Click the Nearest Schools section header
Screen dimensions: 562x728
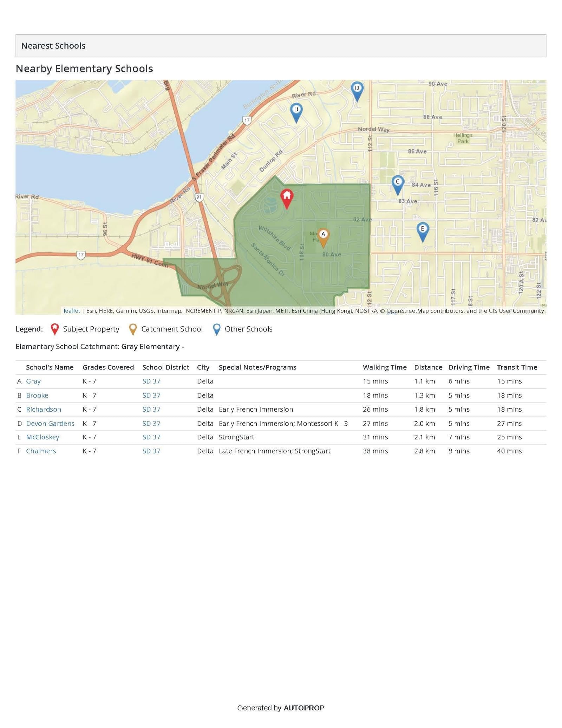click(281, 46)
